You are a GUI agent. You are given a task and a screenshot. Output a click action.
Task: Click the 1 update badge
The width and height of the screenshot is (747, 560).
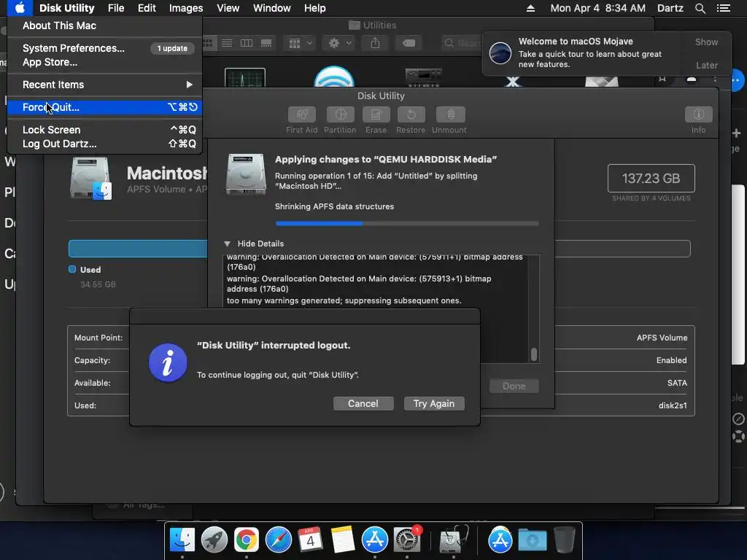172,48
